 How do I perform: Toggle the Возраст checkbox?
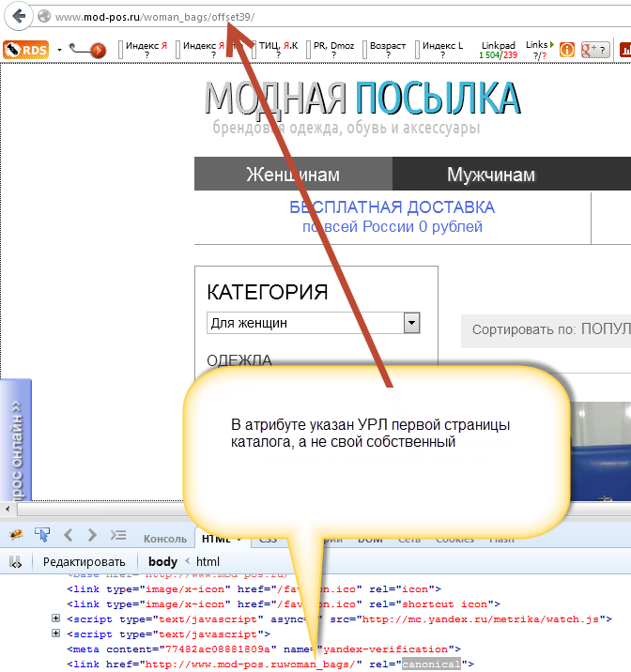point(365,50)
